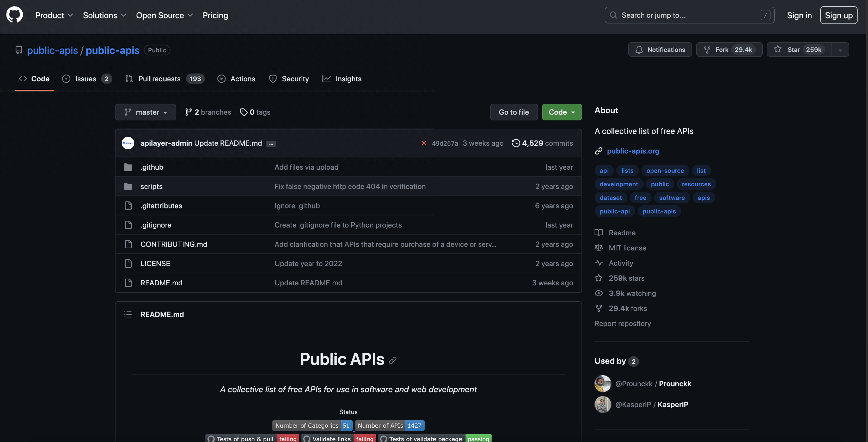Click the Prounckk user avatar thumbnail
868x442 pixels.
pos(603,383)
